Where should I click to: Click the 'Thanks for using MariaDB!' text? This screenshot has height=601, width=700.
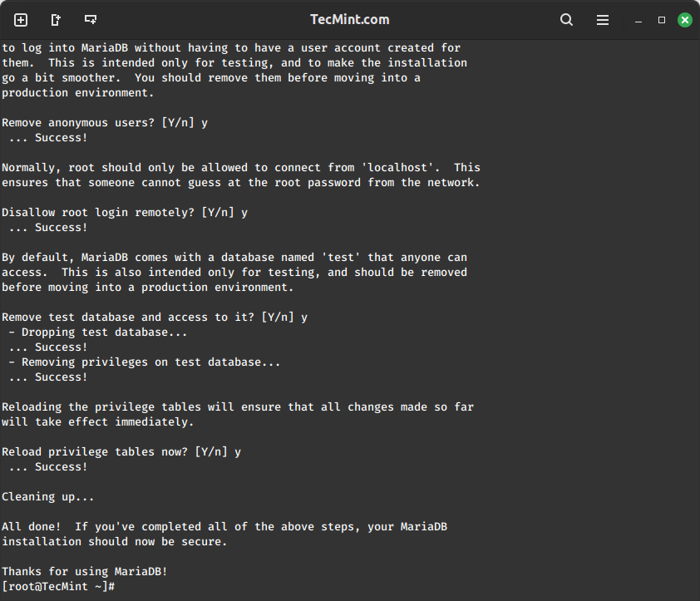click(85, 571)
